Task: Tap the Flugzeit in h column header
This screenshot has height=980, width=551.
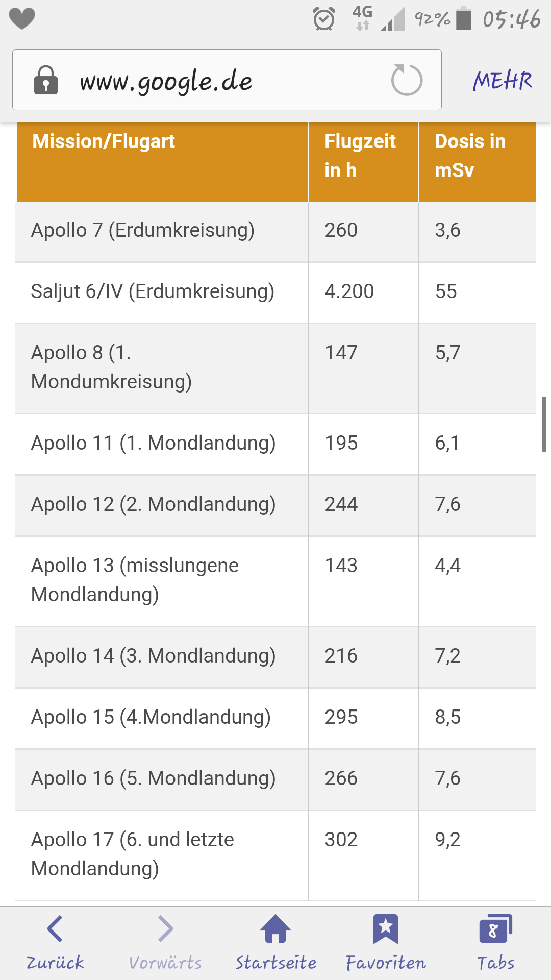Action: 360,155
